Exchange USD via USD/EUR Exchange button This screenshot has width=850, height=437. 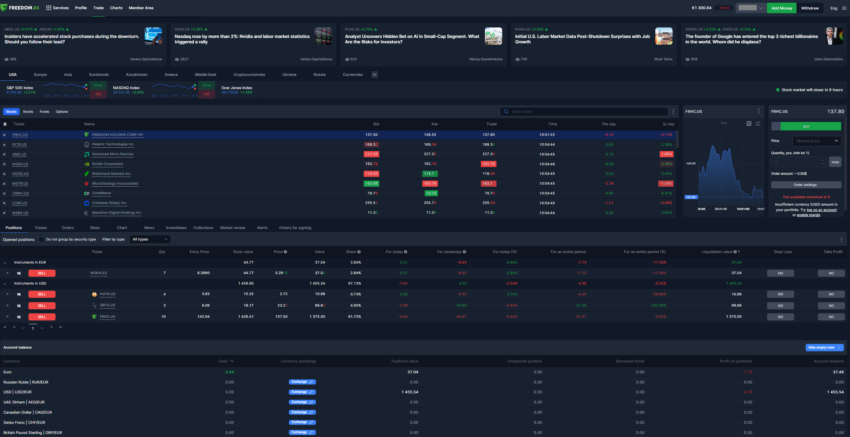(302, 391)
